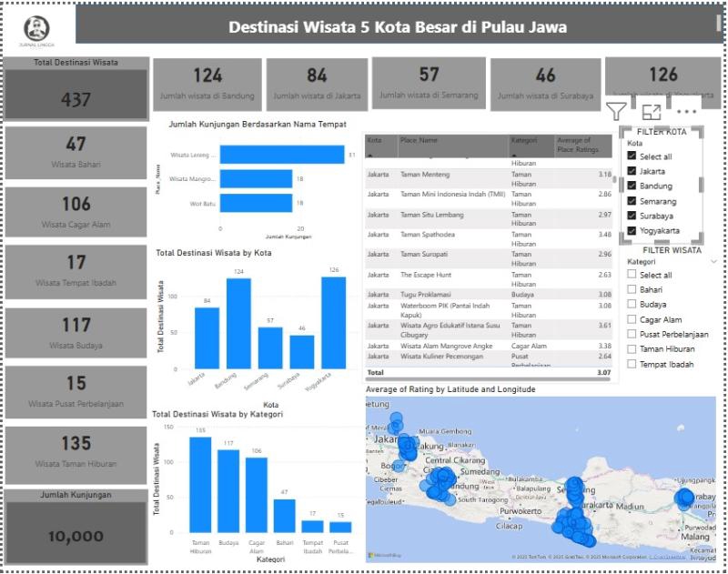Click the dashboard logo in the header

[36, 28]
